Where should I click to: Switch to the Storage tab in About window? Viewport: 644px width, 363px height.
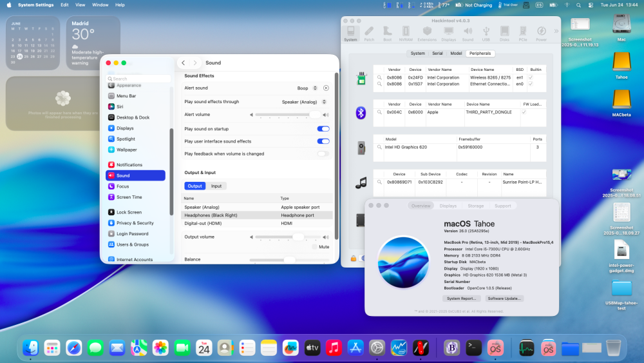pyautogui.click(x=476, y=206)
